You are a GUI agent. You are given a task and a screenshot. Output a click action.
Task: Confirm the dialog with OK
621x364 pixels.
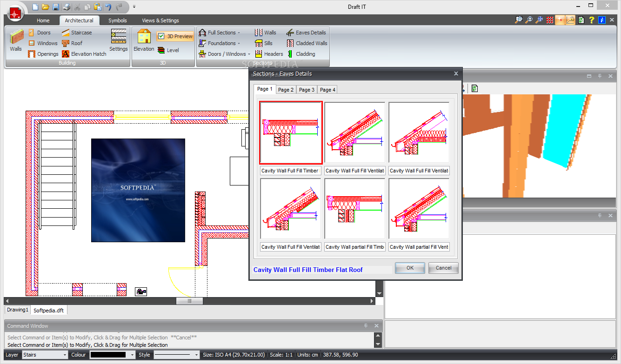click(x=410, y=268)
